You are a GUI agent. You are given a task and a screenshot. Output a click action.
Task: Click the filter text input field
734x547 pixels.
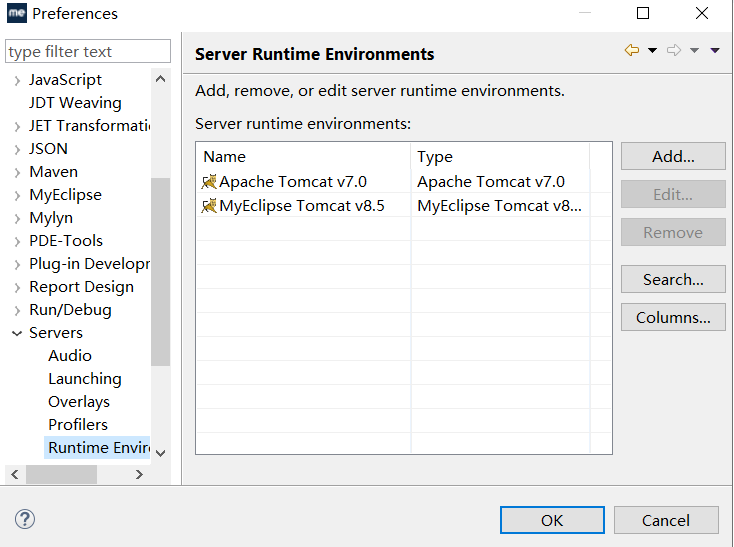88,52
